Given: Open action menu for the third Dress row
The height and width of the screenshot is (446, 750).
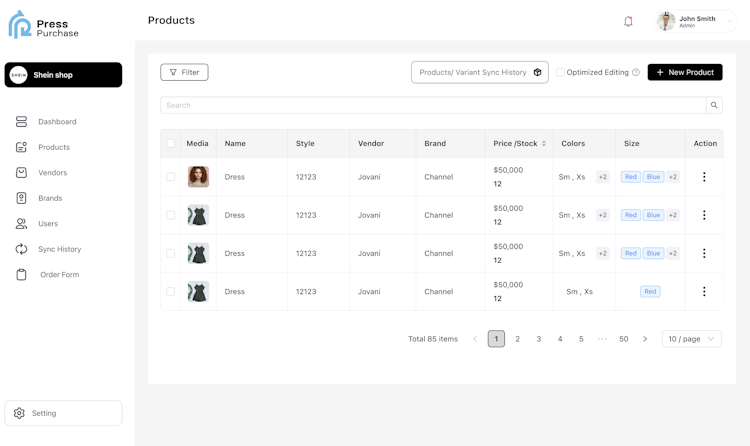Looking at the screenshot, I should [x=704, y=253].
